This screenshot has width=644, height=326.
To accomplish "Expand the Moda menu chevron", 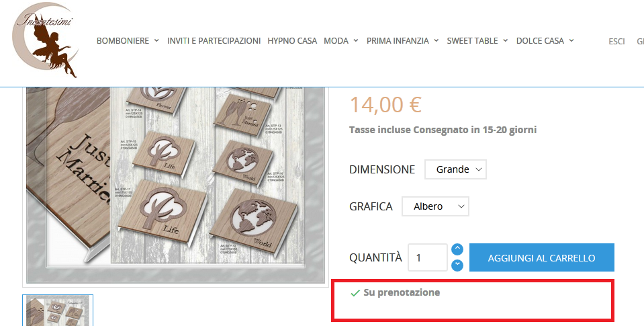I will pos(356,41).
